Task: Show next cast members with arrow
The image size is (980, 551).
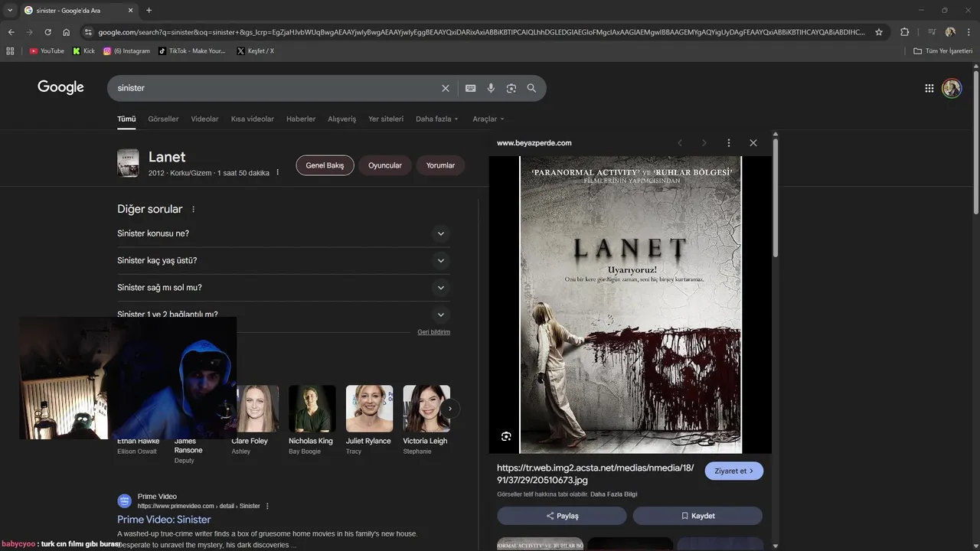Action: tap(450, 409)
